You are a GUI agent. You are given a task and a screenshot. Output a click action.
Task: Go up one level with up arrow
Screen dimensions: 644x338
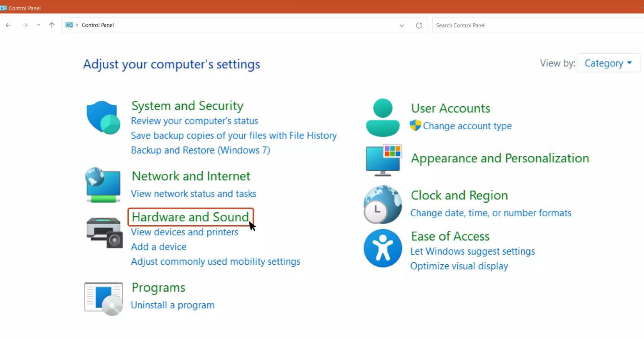[52, 25]
